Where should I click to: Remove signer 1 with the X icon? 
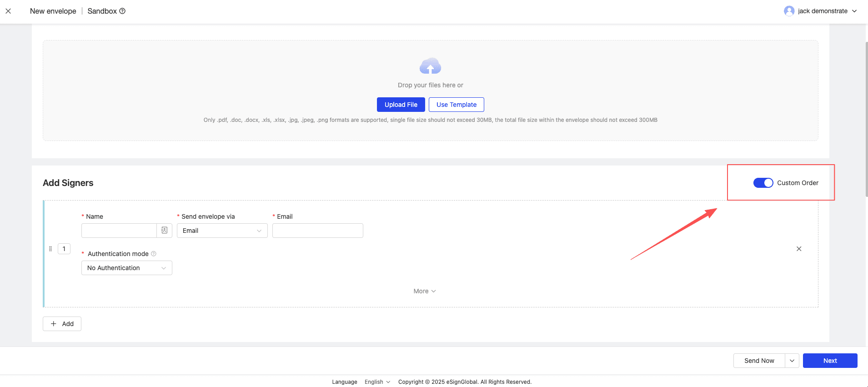pos(799,249)
